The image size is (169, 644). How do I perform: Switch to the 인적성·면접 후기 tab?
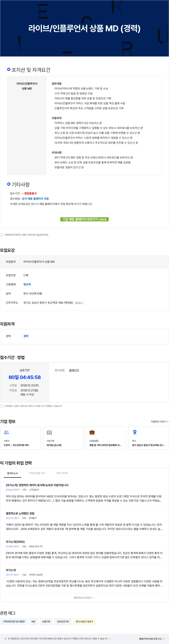coord(37,473)
